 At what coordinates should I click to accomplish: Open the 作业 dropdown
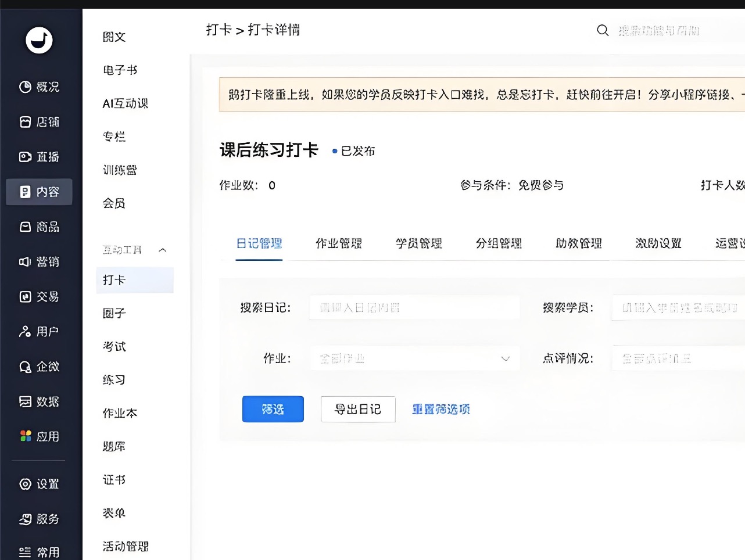click(x=414, y=358)
